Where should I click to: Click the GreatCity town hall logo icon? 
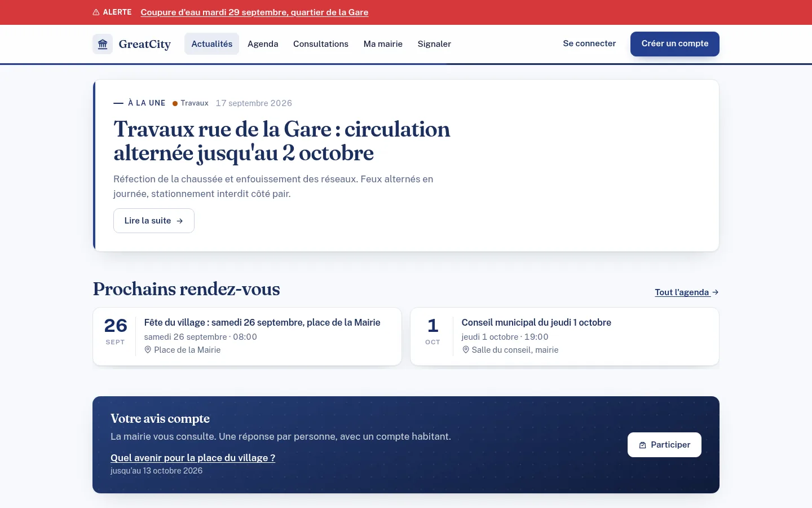tap(103, 44)
